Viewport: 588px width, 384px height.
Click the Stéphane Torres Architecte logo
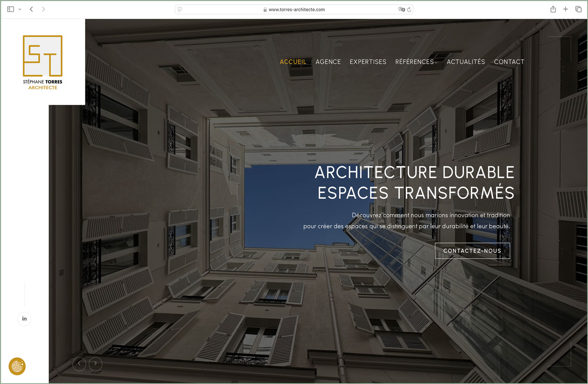click(43, 62)
